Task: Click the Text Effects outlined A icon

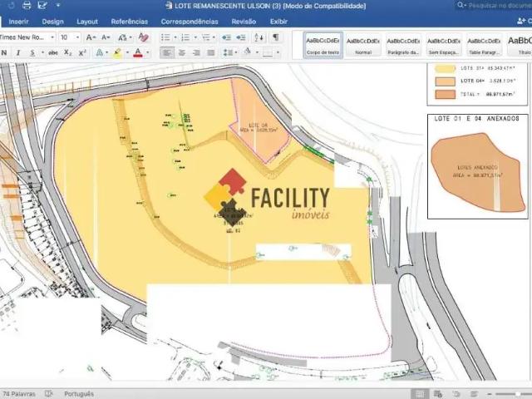Action: click(100, 52)
